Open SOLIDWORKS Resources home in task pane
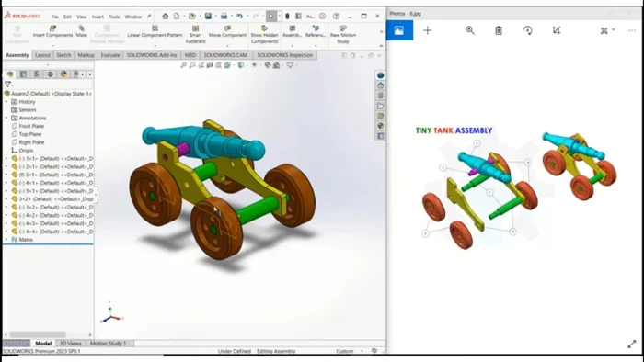The height and width of the screenshot is (362, 644). point(380,85)
